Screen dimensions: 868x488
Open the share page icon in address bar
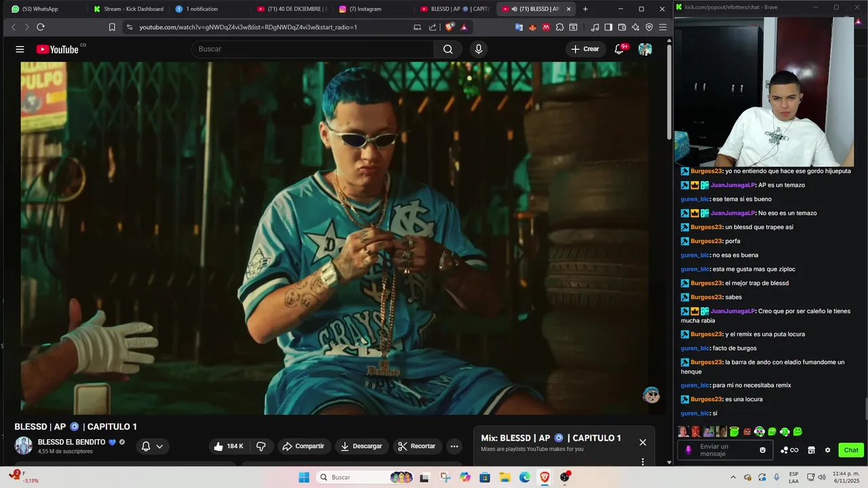[433, 27]
